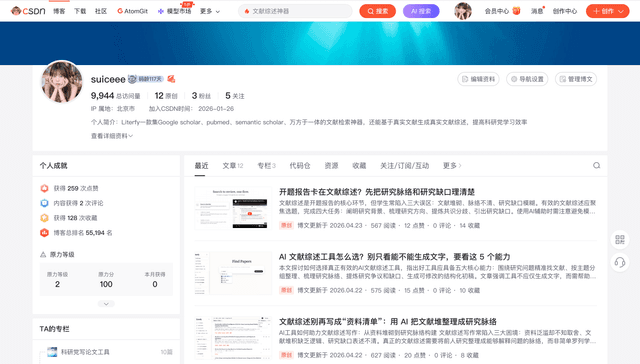
Task: Click the 管理博文 button
Action: coord(576,79)
